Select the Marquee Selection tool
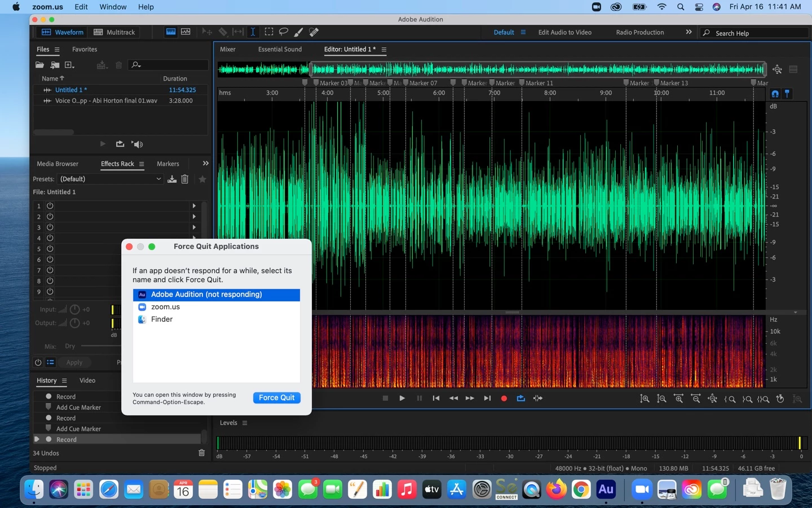812x508 pixels. pyautogui.click(x=269, y=32)
